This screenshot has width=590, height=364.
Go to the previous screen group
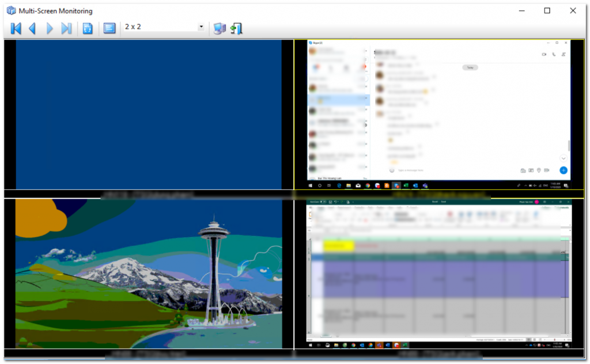point(33,29)
